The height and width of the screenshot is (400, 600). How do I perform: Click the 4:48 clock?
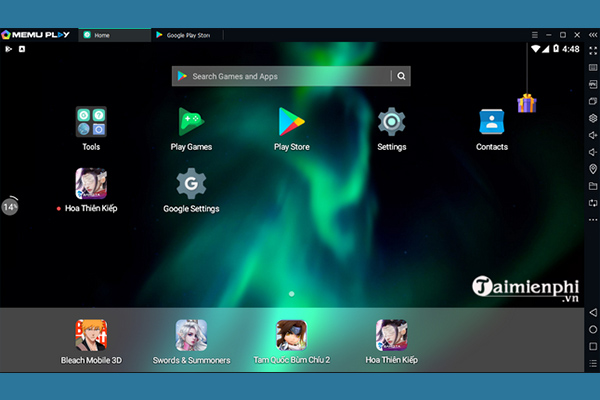[x=571, y=49]
